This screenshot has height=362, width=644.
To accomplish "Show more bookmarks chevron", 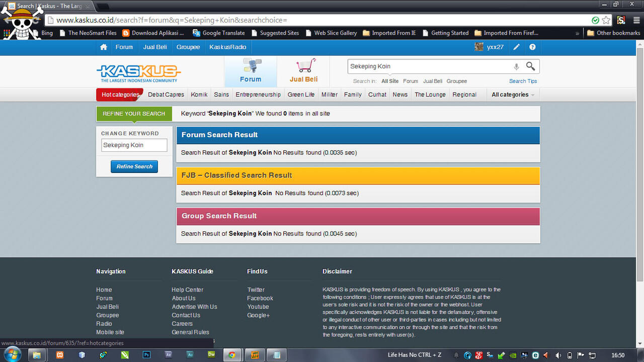I will pyautogui.click(x=577, y=33).
